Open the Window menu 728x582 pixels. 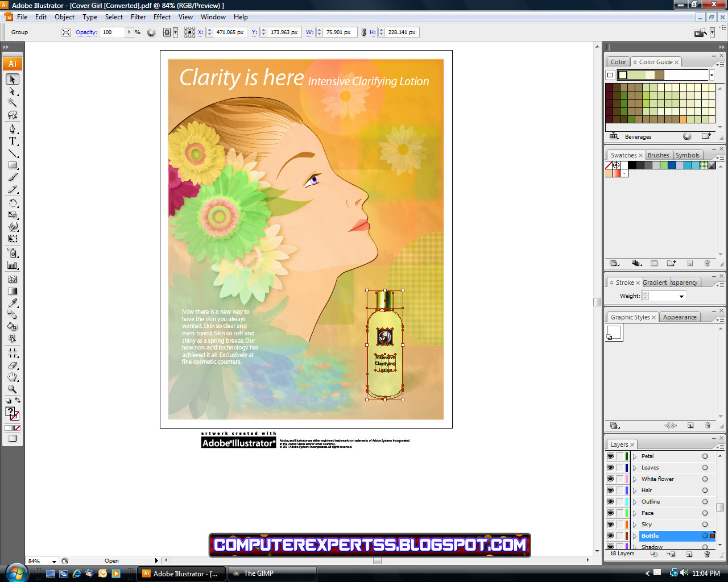click(213, 17)
